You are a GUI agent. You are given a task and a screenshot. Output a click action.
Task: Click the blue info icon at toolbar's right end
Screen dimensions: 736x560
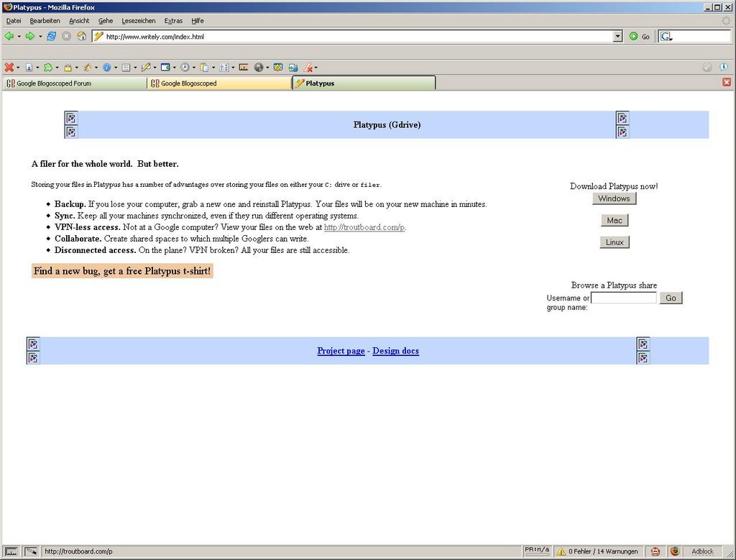[x=724, y=68]
